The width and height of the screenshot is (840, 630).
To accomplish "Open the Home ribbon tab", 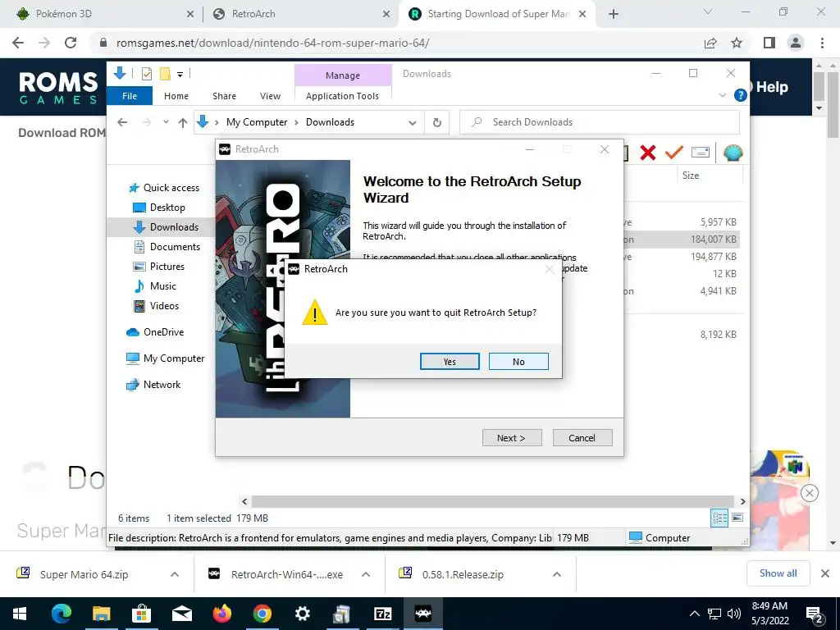I will click(x=176, y=96).
